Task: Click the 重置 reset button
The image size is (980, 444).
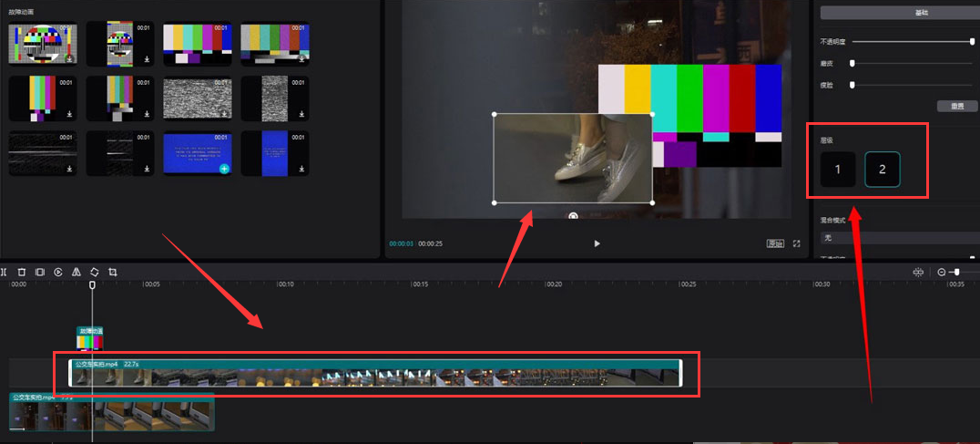Action: pos(957,107)
